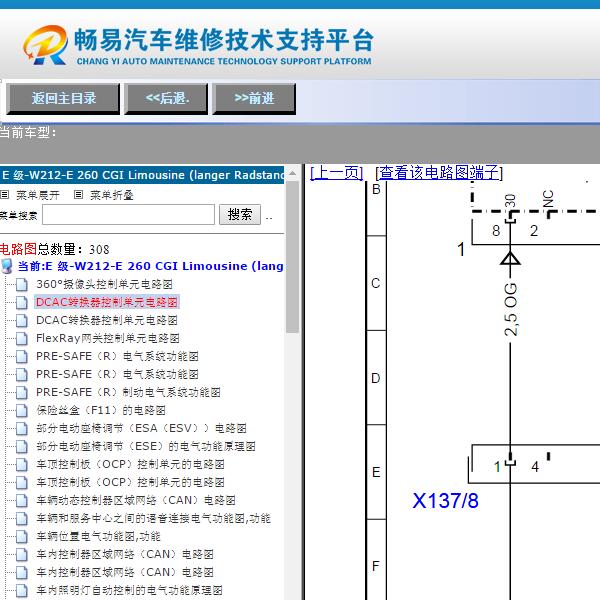Click document icon beside PRE-SAFE(R)制动电气系统功能图
600x600 pixels.
(22, 392)
